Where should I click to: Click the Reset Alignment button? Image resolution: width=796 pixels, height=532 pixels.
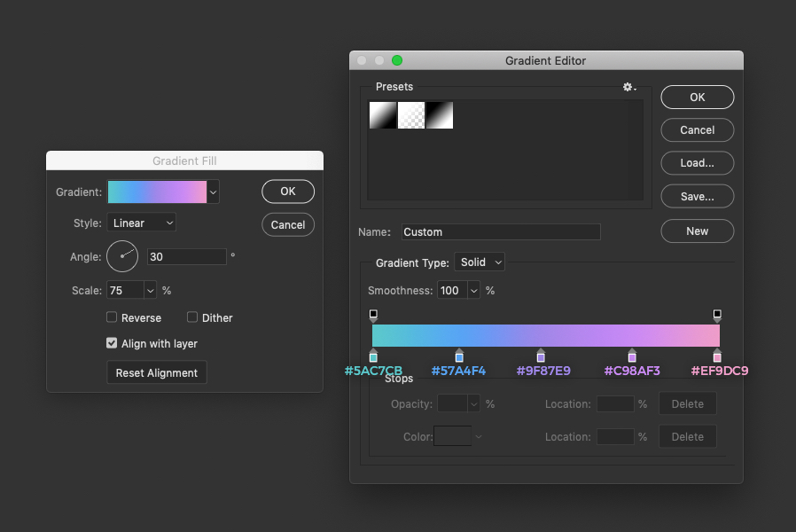tap(157, 372)
